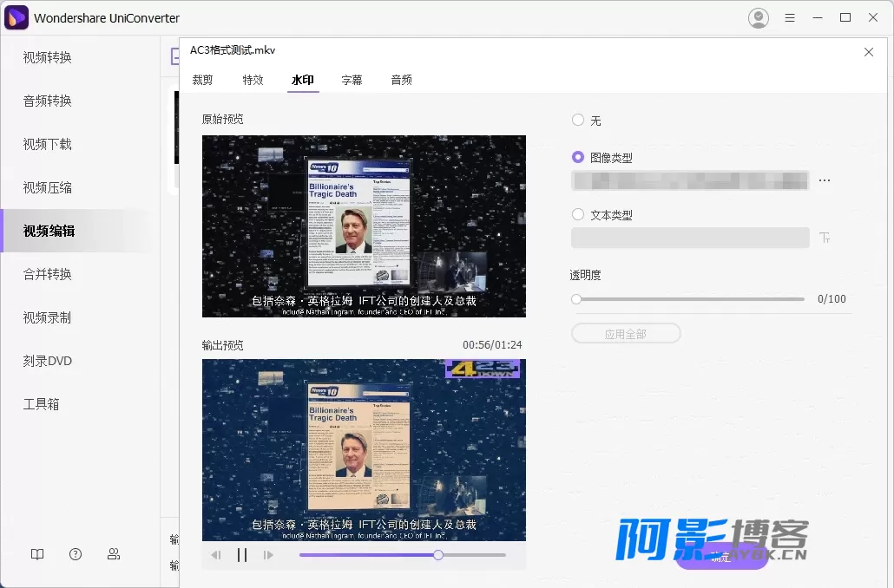Image resolution: width=894 pixels, height=588 pixels.
Task: Click the text watermark input field
Action: tap(690, 238)
